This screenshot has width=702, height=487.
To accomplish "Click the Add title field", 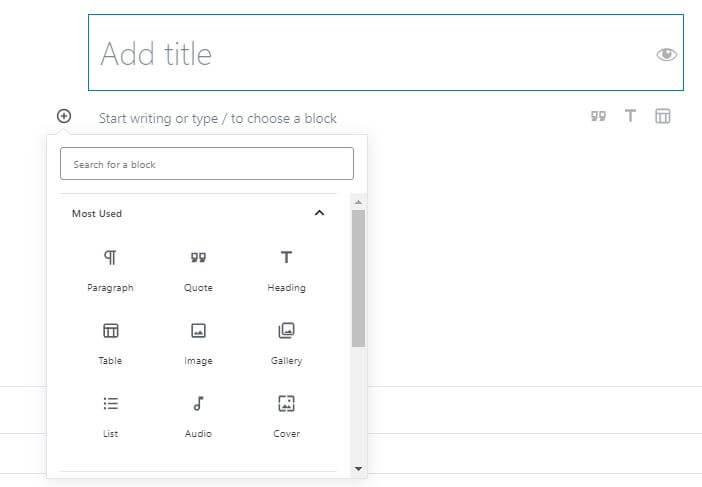I will [386, 53].
